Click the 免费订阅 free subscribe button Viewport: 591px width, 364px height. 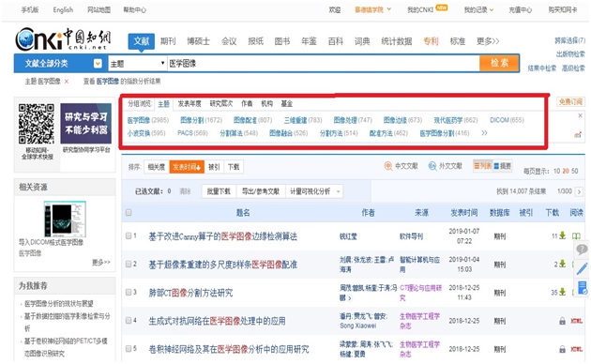point(570,101)
